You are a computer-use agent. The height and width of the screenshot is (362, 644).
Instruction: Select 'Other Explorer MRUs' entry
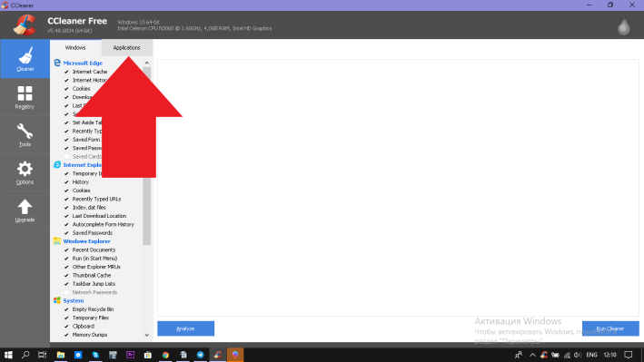(x=96, y=267)
